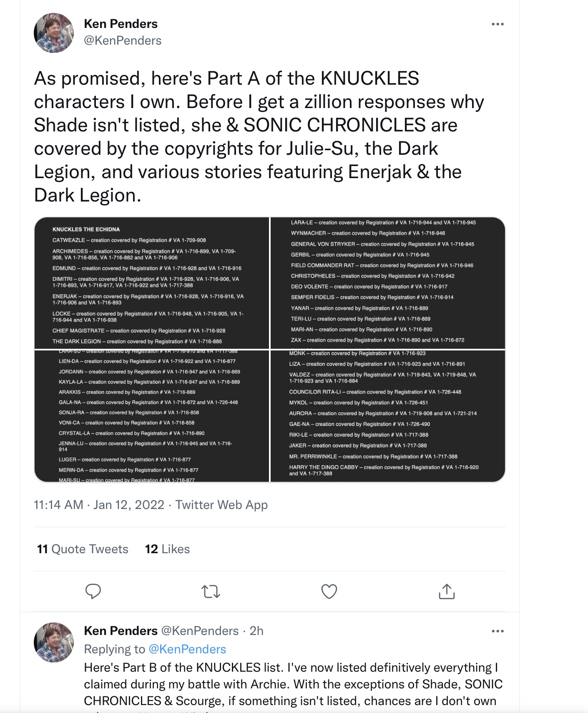Click the @KenPenders handle under the name
This screenshot has height=713, width=588.
click(x=123, y=40)
